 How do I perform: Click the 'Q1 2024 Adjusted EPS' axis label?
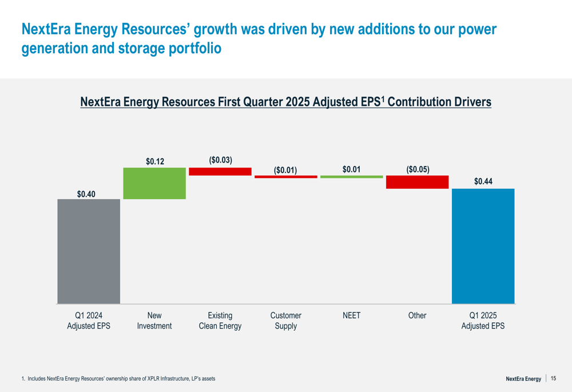(89, 320)
